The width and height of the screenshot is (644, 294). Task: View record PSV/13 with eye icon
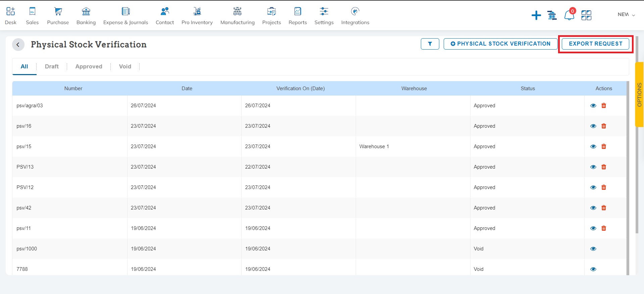click(593, 167)
